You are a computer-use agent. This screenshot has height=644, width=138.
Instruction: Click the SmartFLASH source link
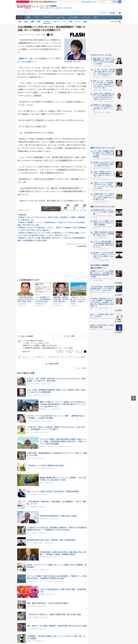coord(82,246)
